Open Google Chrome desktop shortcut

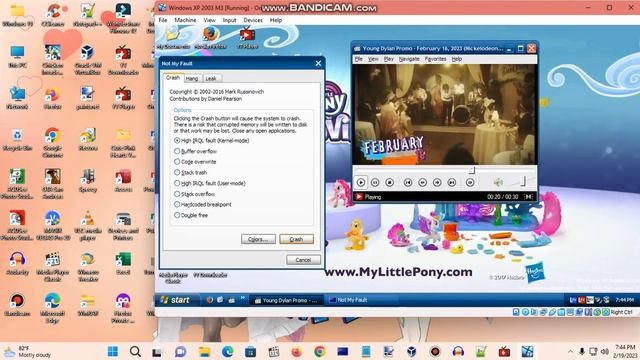click(52, 142)
